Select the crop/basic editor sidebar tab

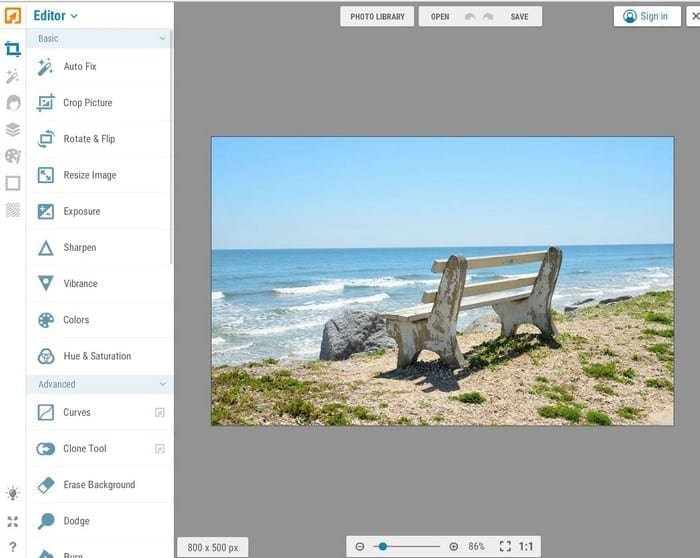[x=12, y=49]
